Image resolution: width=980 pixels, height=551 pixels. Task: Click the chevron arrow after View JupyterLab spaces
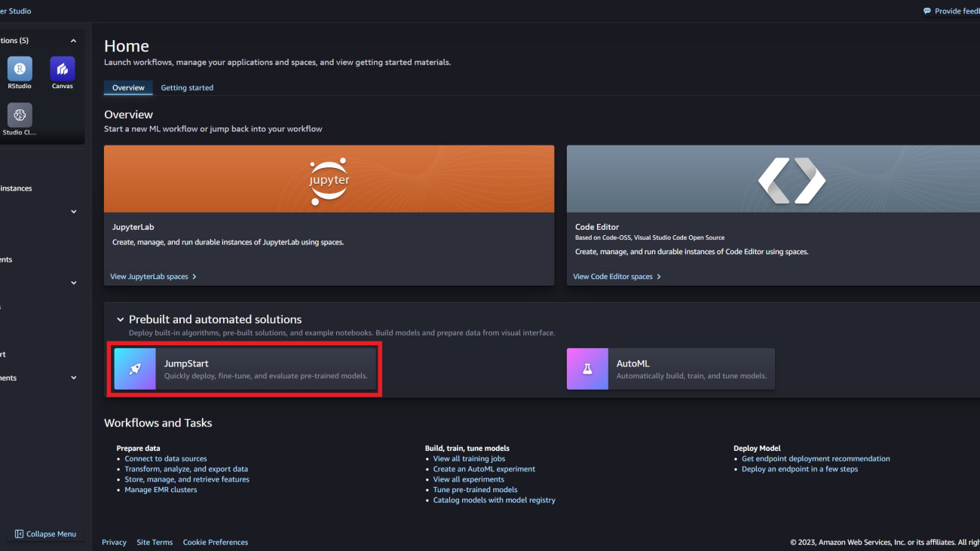click(x=194, y=277)
